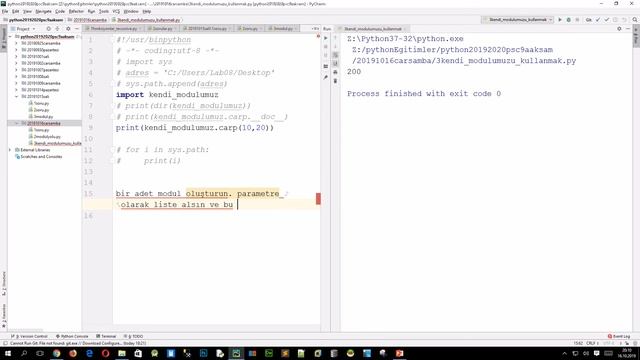Open run configuration dropdown 3kendi_modulumuzu_kullanmak
The image size is (640, 360).
click(518, 20)
